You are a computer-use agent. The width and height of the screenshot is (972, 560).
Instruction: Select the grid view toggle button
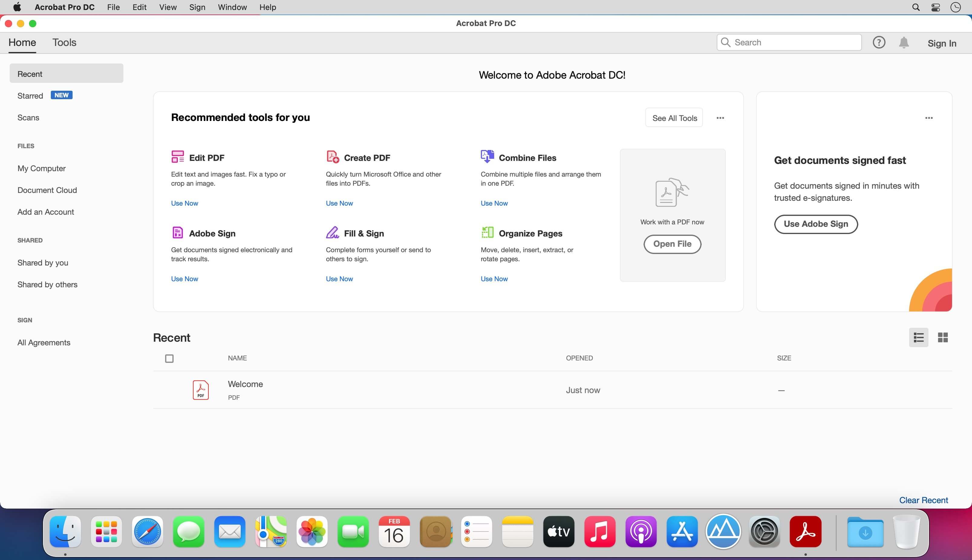pyautogui.click(x=943, y=338)
